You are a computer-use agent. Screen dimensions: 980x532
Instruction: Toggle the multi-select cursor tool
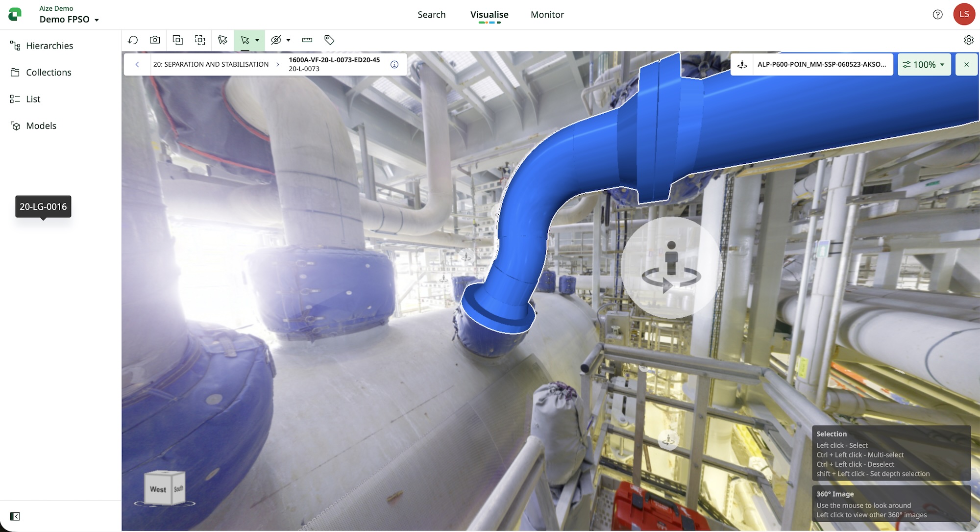point(222,40)
